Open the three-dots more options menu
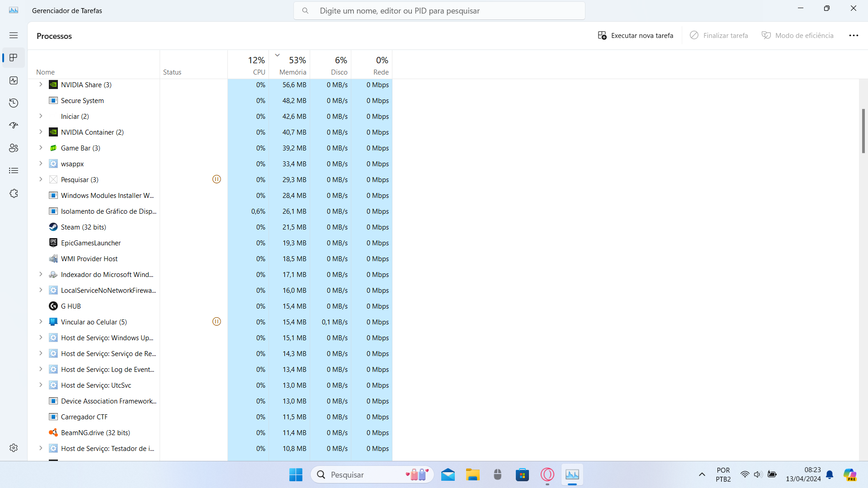Image resolution: width=868 pixels, height=488 pixels. (853, 35)
